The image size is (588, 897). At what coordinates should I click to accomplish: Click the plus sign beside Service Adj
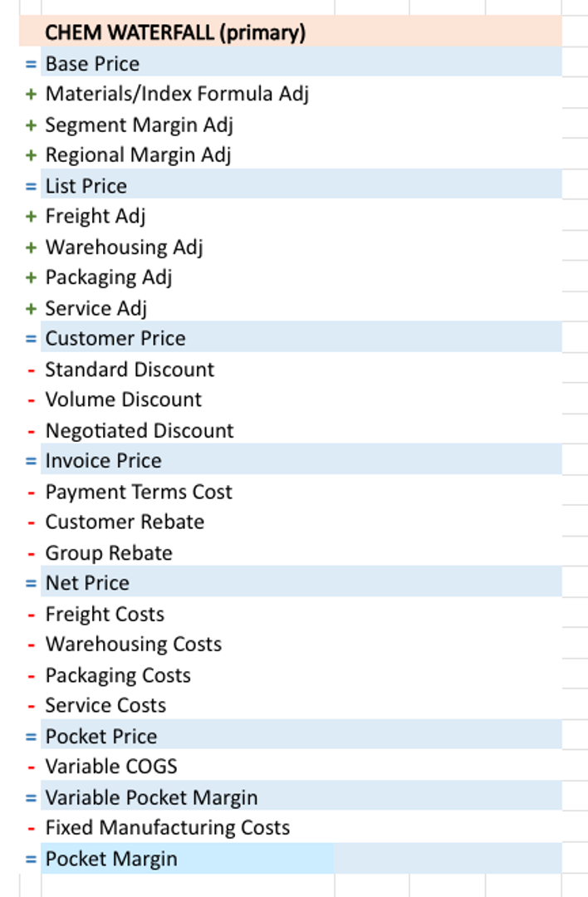coord(31,309)
